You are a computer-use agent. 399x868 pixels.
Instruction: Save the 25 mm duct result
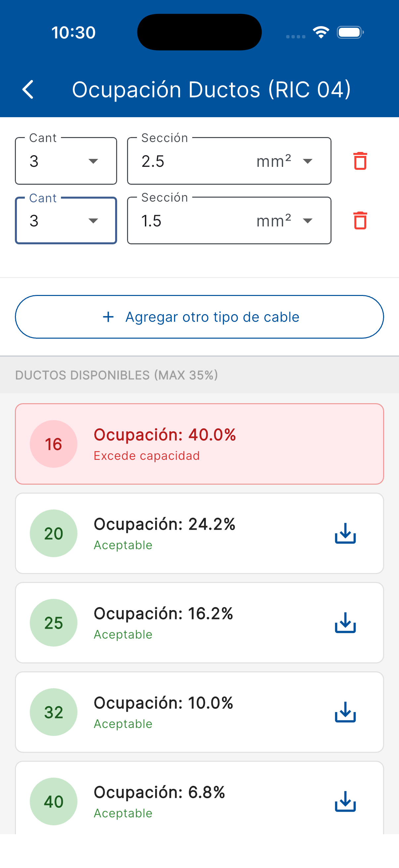345,623
